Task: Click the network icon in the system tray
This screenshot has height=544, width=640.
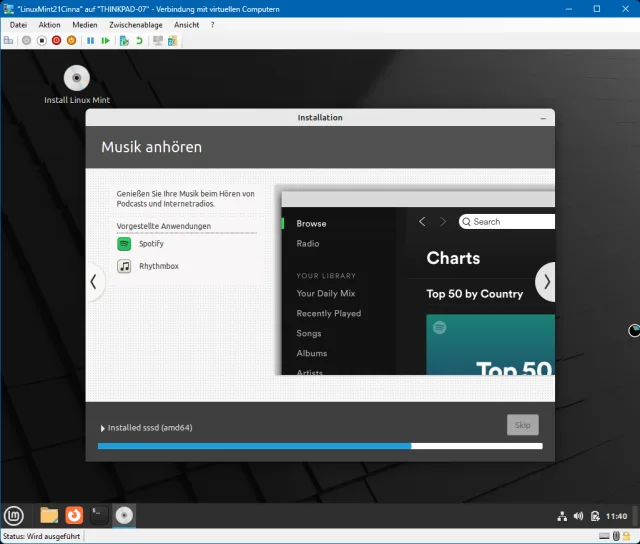Action: click(561, 516)
